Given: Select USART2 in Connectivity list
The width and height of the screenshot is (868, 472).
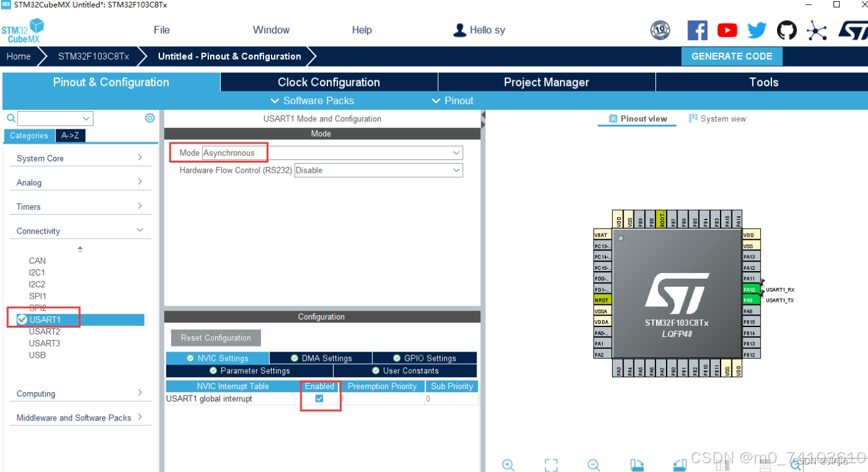Looking at the screenshot, I should [x=45, y=331].
